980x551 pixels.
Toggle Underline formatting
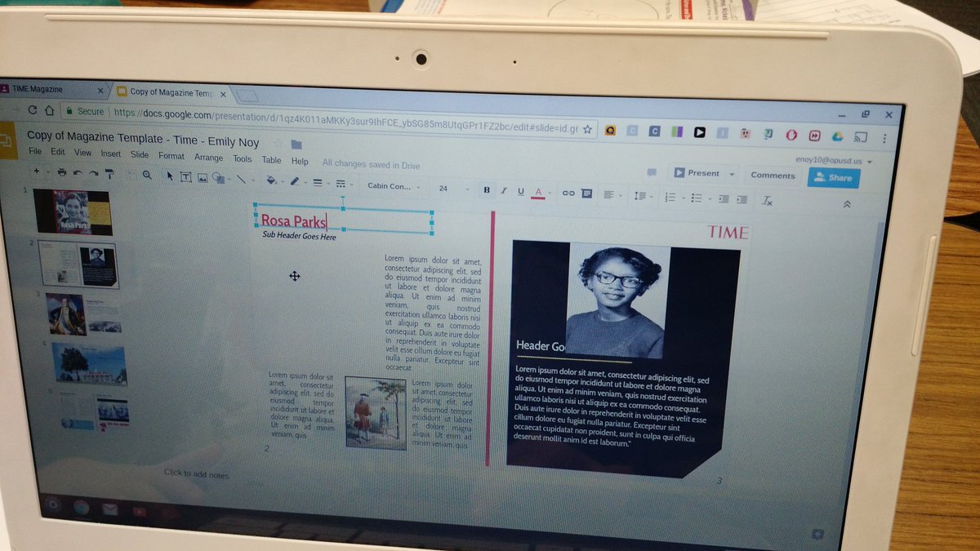[x=520, y=191]
